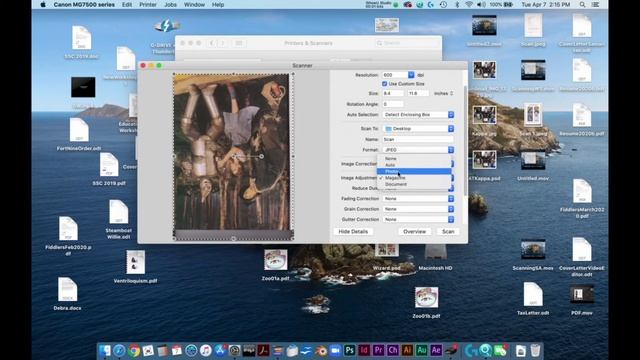Click the Name field containing Scan
640x360 pixels.
418,139
